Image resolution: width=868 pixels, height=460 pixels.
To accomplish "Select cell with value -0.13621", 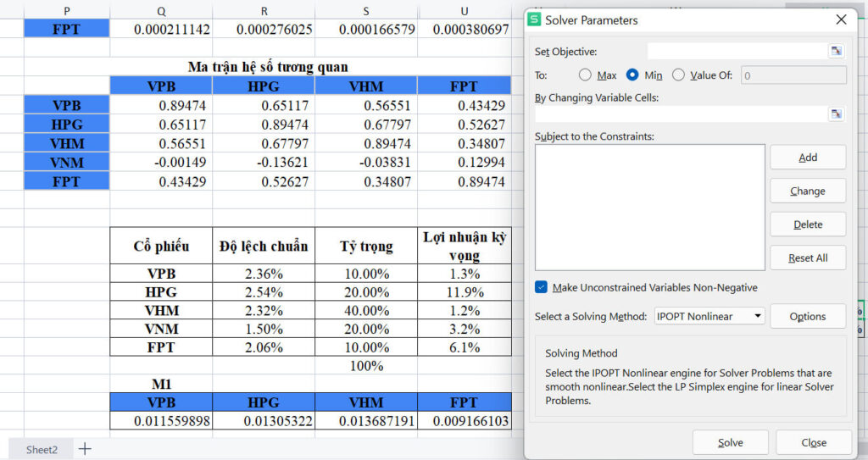I will 264,162.
